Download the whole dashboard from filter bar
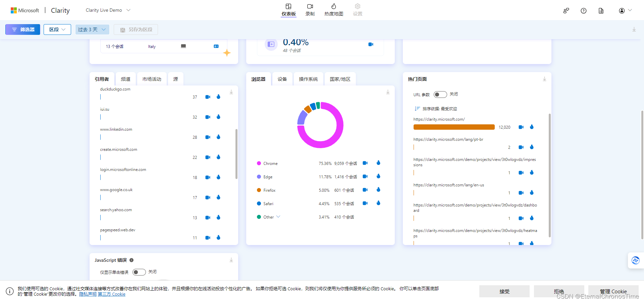The height and width of the screenshot is (302, 644). tap(634, 29)
